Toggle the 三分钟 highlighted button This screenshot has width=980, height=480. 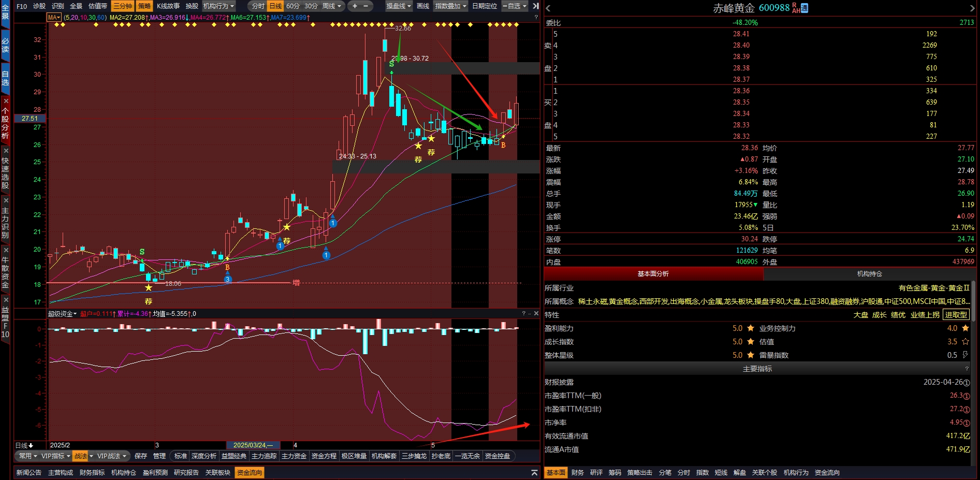[x=123, y=6]
